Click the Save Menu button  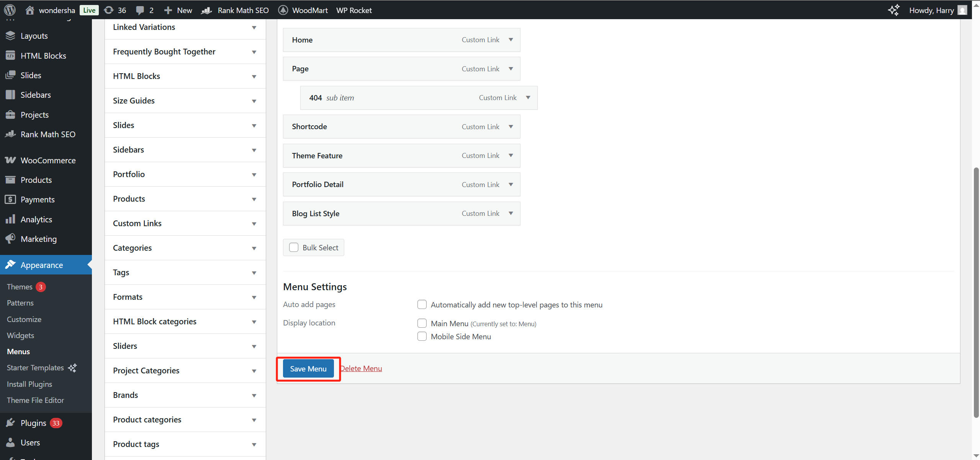[308, 368]
